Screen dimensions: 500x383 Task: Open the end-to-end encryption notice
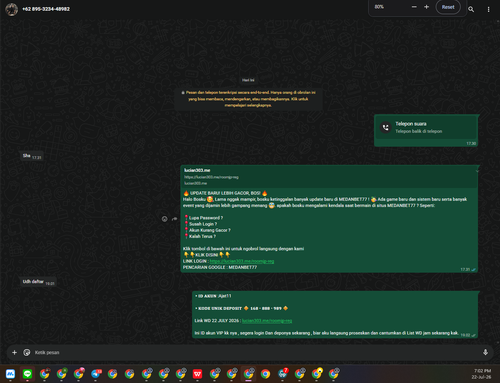248,99
